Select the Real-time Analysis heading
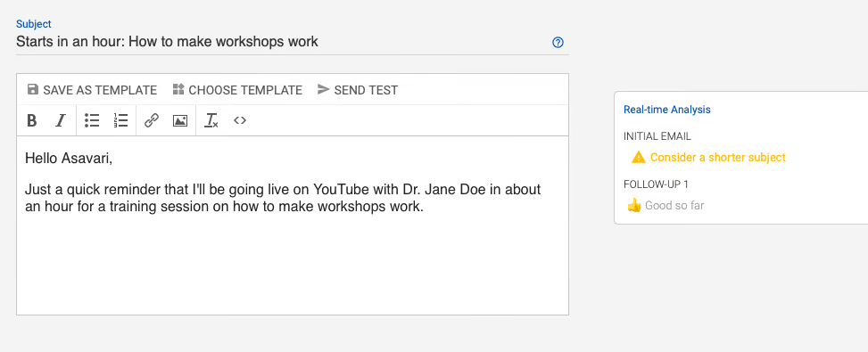This screenshot has width=868, height=352. (667, 110)
